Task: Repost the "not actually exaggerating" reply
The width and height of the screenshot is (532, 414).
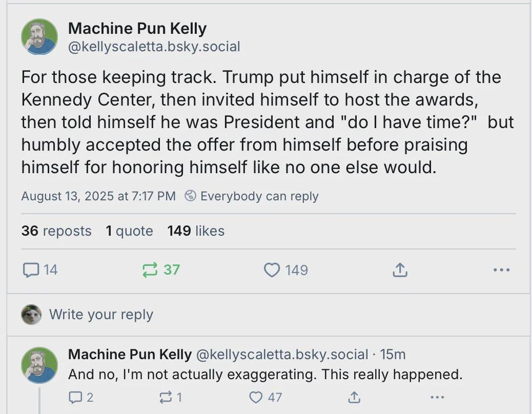Action: tap(166, 397)
